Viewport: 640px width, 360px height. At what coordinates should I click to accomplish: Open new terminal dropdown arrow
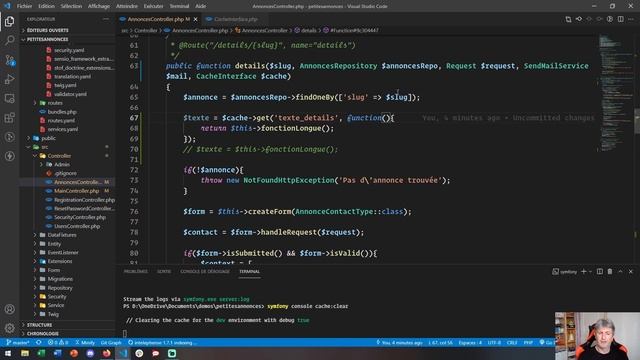[x=590, y=271]
